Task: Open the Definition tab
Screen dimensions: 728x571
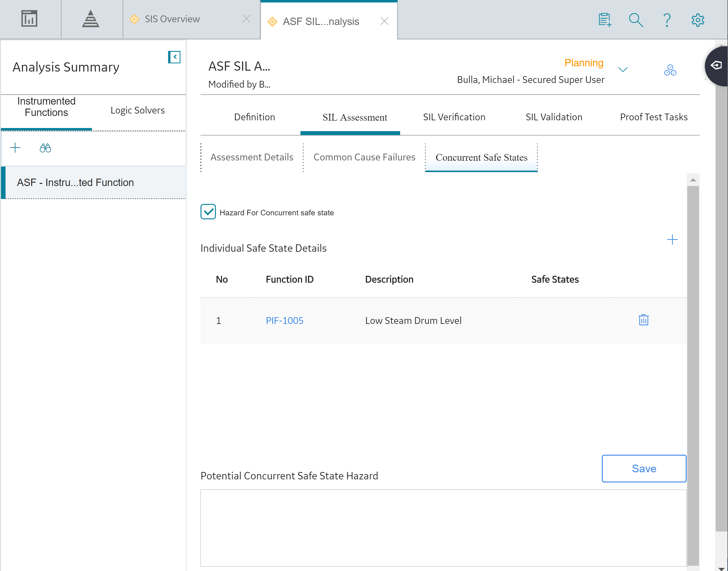Action: pyautogui.click(x=254, y=117)
